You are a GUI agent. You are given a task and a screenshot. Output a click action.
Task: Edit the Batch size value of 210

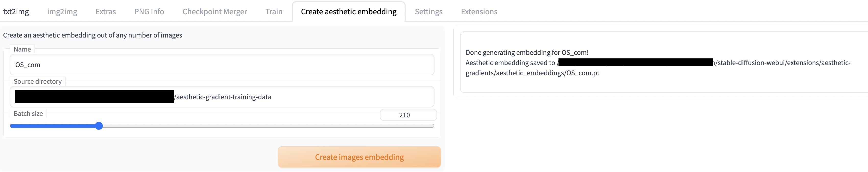pyautogui.click(x=408, y=115)
